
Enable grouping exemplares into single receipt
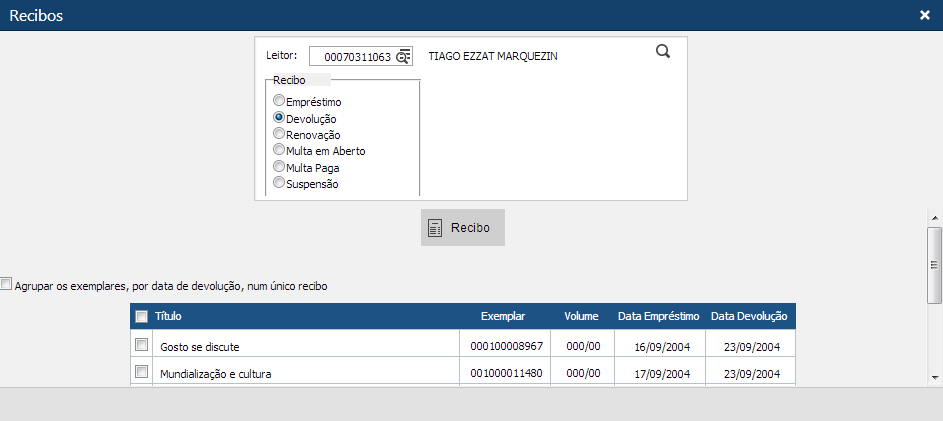(7, 285)
